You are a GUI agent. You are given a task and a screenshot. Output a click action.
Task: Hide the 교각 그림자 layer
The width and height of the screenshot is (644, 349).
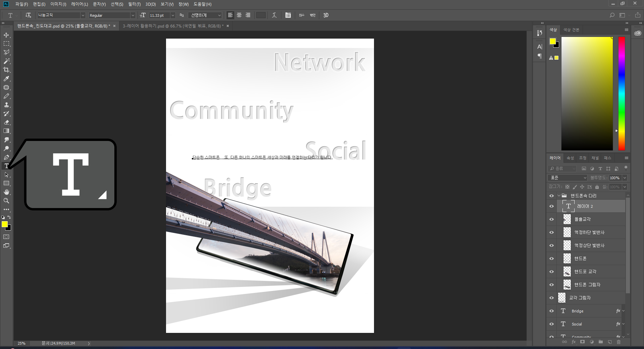pos(551,298)
